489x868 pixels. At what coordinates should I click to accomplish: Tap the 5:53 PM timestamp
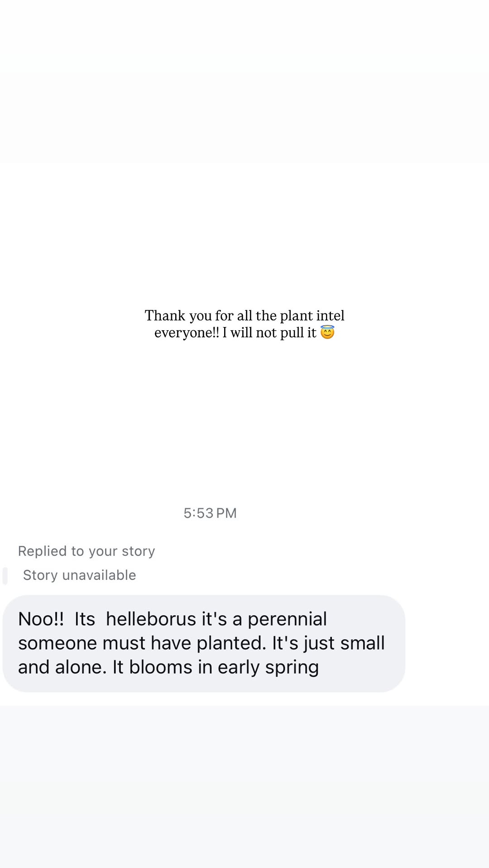coord(210,513)
